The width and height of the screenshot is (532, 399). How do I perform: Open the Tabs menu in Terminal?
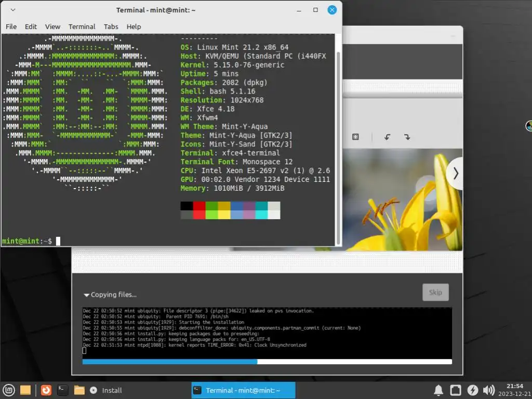111,26
